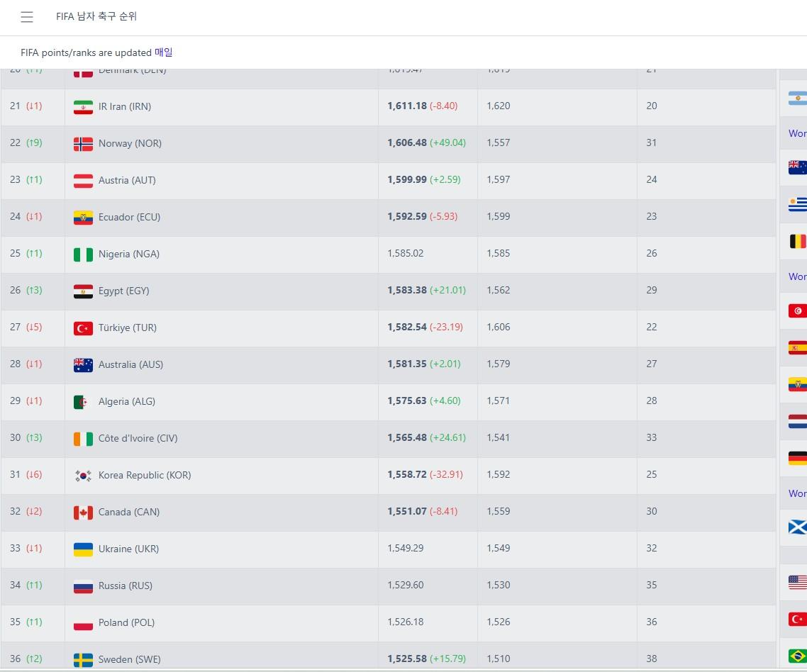The width and height of the screenshot is (807, 672).
Task: Click Côte d'Ivoire's previous rank 33
Action: (652, 438)
